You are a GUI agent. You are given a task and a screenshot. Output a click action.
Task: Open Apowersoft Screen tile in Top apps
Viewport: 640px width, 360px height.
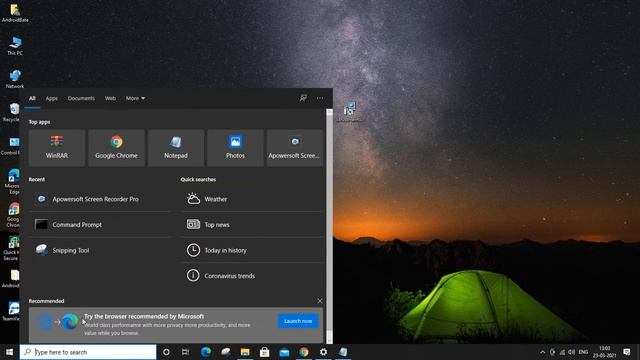point(294,148)
